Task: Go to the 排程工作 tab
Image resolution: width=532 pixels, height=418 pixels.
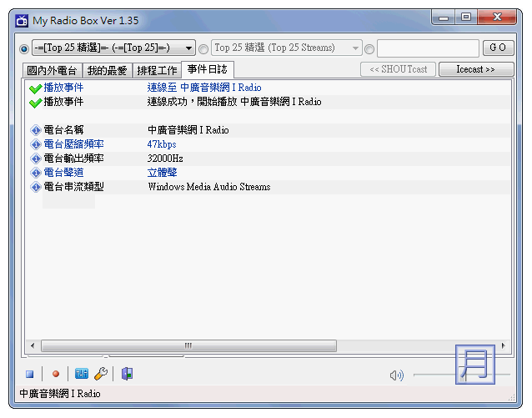Action: tap(156, 70)
